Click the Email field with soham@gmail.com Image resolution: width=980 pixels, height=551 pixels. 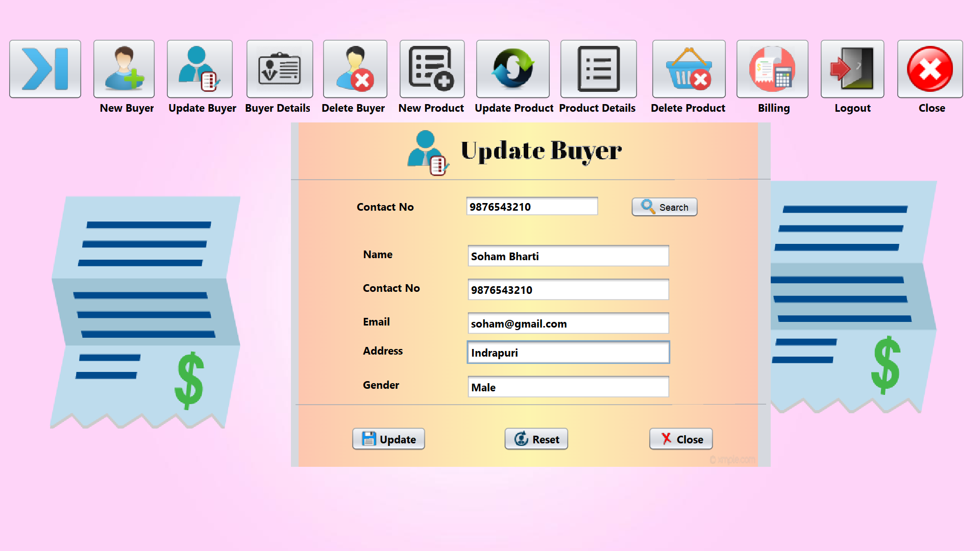[568, 323]
